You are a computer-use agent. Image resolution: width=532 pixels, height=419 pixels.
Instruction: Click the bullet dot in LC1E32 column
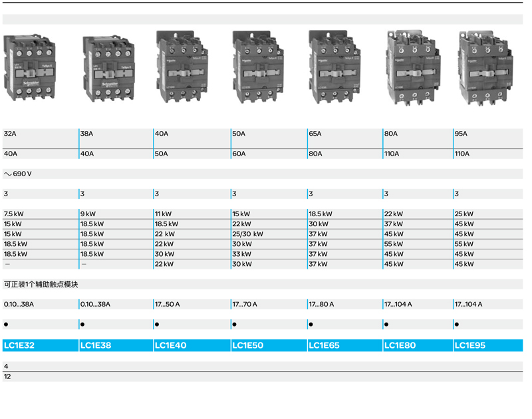pos(6,325)
